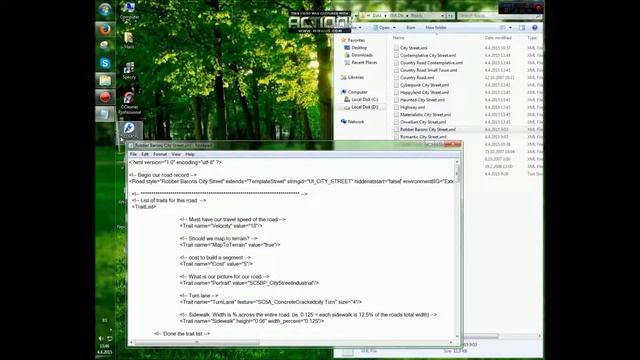The height and width of the screenshot is (360, 640).
Task: Select Libraries in Explorer sidebar
Action: pyautogui.click(x=356, y=77)
